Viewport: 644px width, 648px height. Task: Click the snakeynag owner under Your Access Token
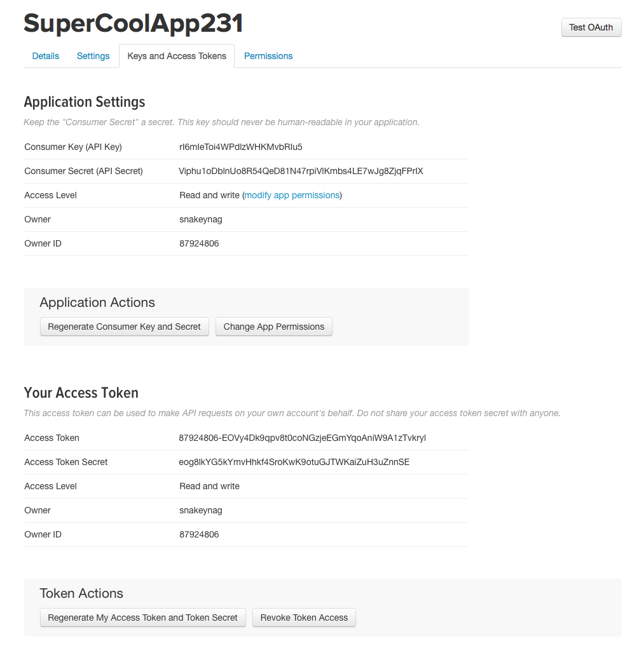click(x=201, y=510)
